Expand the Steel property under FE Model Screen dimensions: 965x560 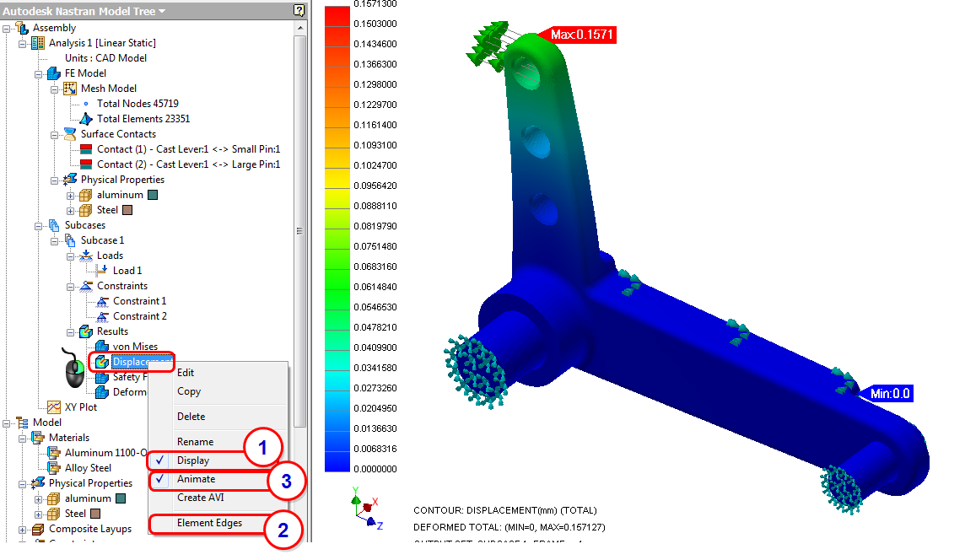[70, 211]
